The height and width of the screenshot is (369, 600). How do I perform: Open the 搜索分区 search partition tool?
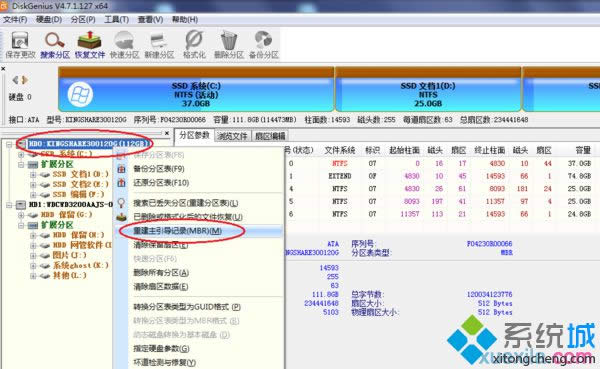55,45
